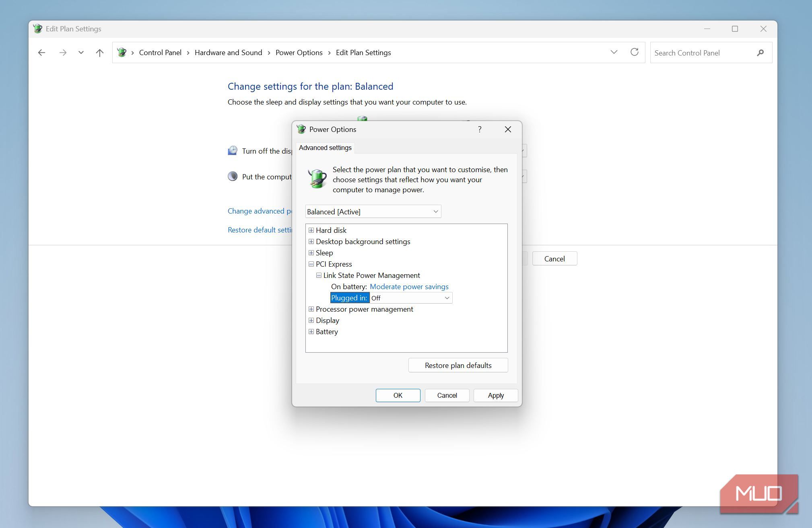This screenshot has width=812, height=528.
Task: Click Restore plan defaults button
Action: [x=458, y=365]
